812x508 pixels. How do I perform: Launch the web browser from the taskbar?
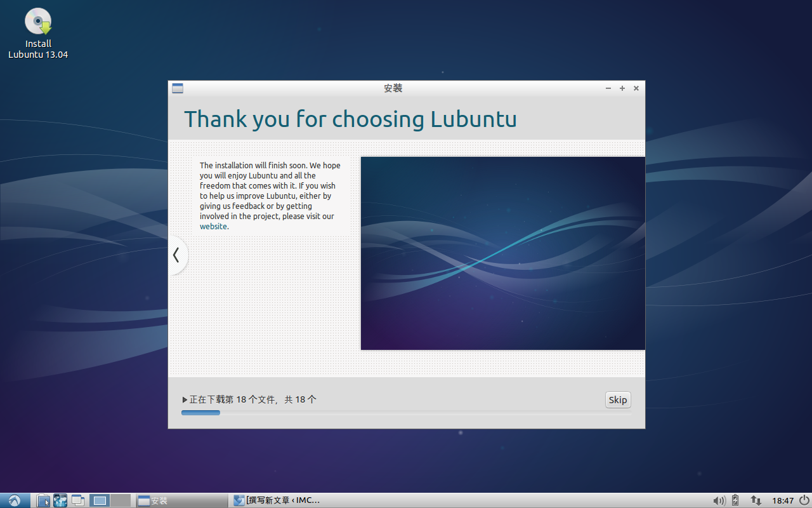coord(60,500)
